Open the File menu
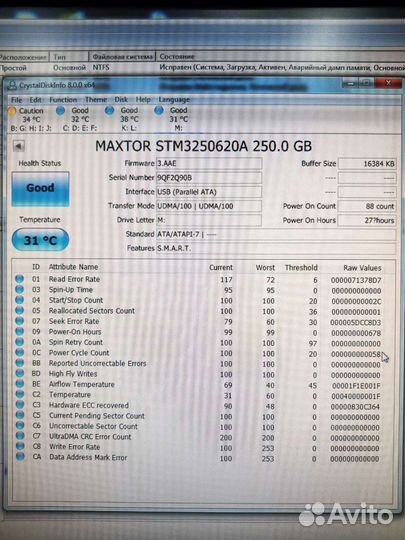 [16, 100]
